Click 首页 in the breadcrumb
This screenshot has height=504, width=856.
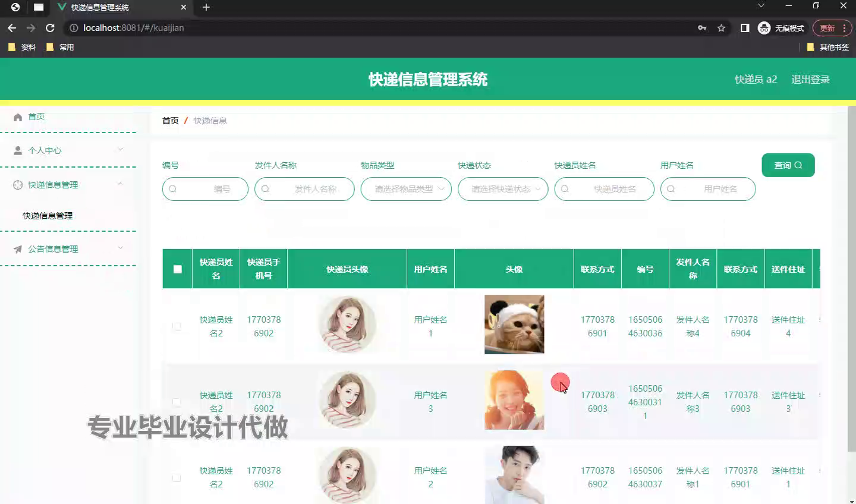pyautogui.click(x=171, y=121)
